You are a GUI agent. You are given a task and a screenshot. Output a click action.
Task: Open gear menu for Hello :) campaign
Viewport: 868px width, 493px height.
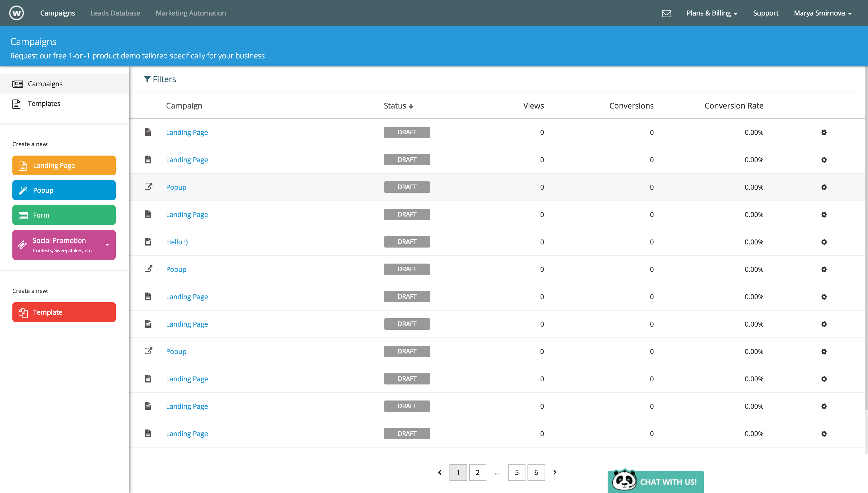click(x=824, y=242)
